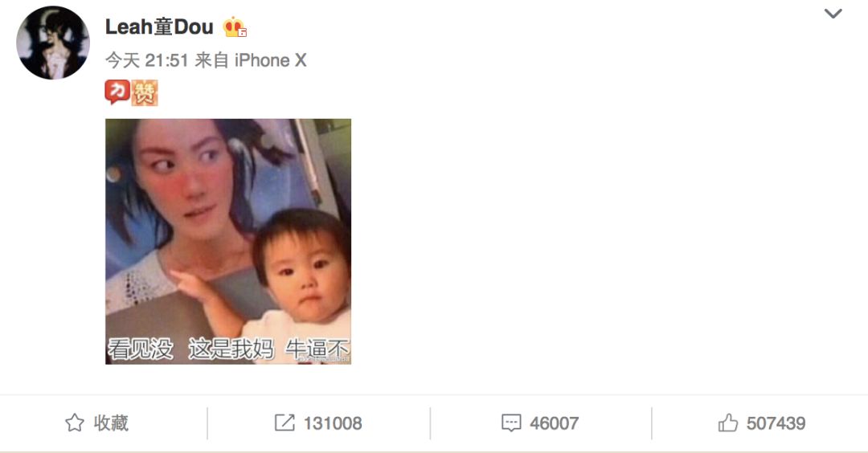Screen dimensions: 868x453
Task: Select the 收藏 label
Action: (x=111, y=423)
